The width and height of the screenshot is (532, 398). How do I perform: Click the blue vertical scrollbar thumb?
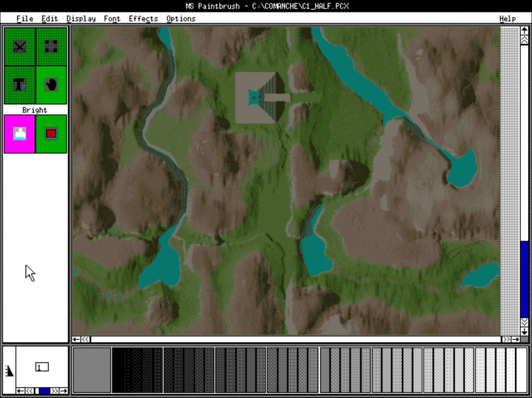coord(524,279)
